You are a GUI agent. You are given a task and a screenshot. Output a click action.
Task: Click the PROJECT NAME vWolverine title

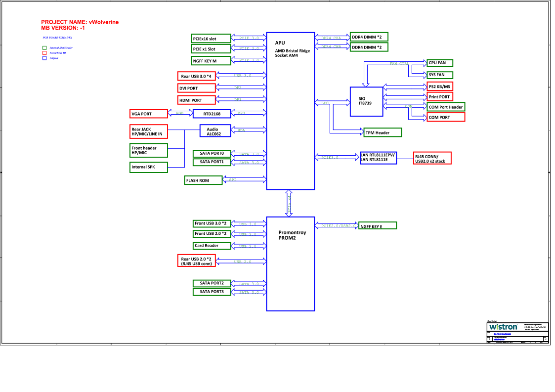point(80,22)
